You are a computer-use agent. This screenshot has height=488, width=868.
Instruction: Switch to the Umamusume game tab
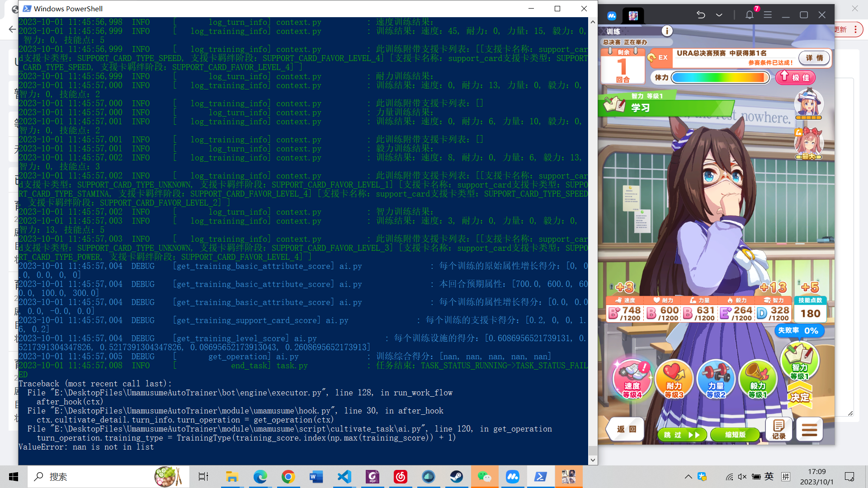point(633,15)
